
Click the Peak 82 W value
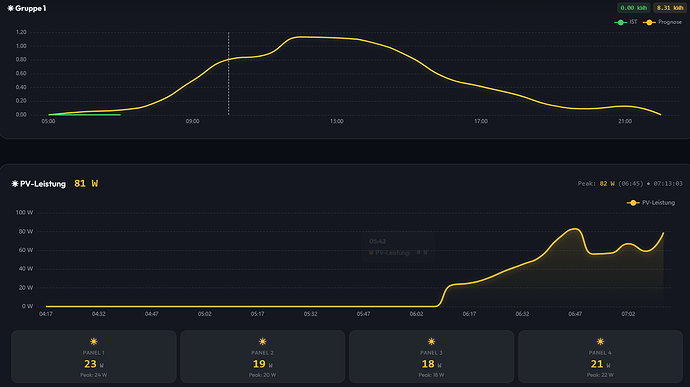click(607, 184)
